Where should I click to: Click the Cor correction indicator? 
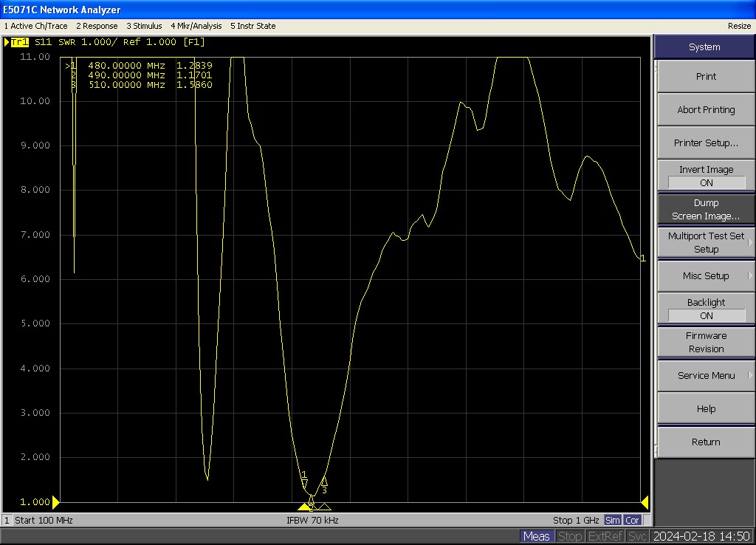coord(632,521)
